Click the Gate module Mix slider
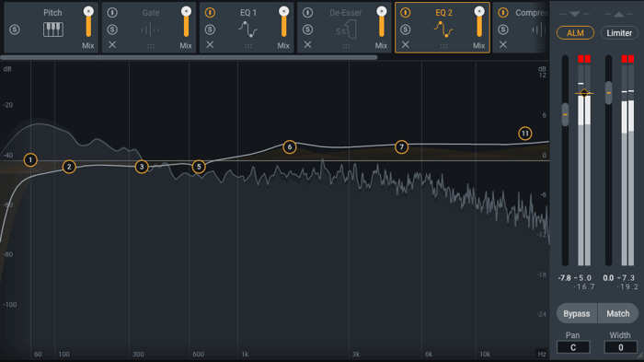Screen dimensions: 644x362 tap(186, 22)
